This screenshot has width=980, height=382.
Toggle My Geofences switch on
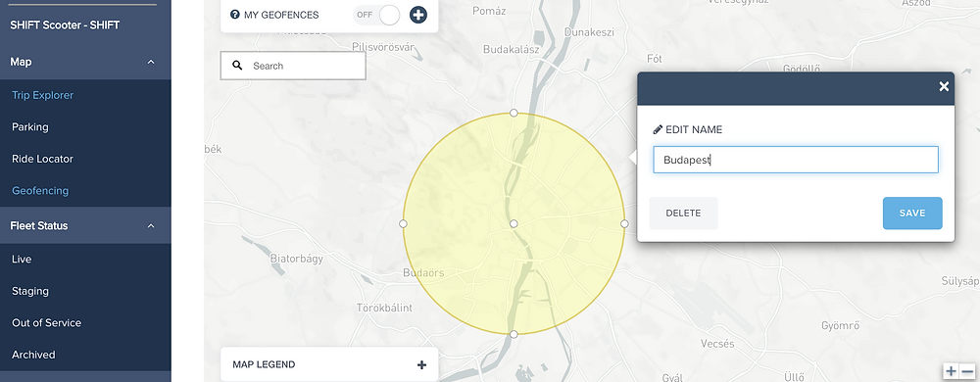[x=377, y=15]
